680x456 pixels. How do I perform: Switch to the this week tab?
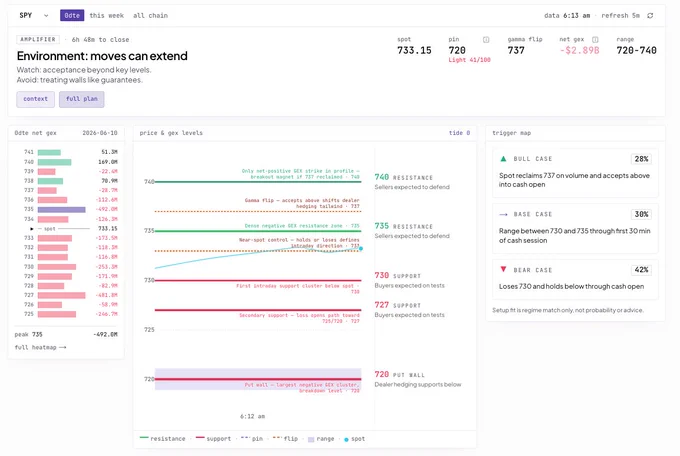click(107, 15)
